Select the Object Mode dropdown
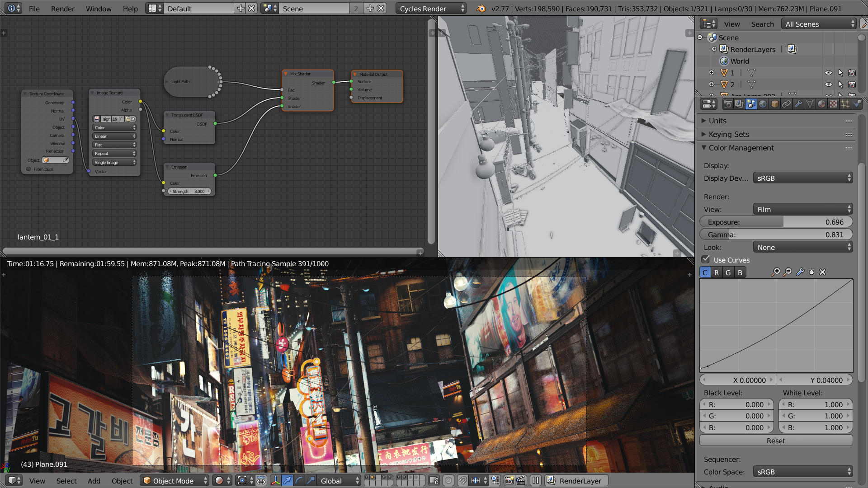 (x=175, y=481)
